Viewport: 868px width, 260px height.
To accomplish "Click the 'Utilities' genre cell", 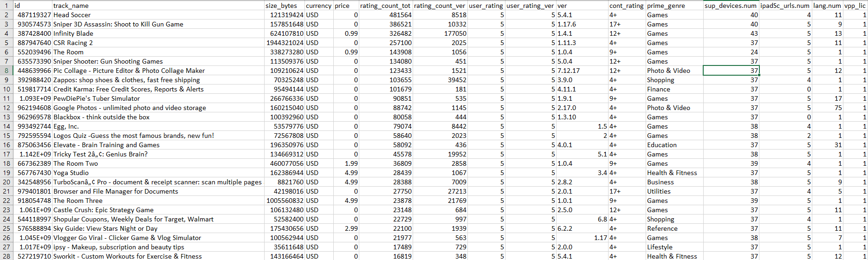I will [674, 191].
